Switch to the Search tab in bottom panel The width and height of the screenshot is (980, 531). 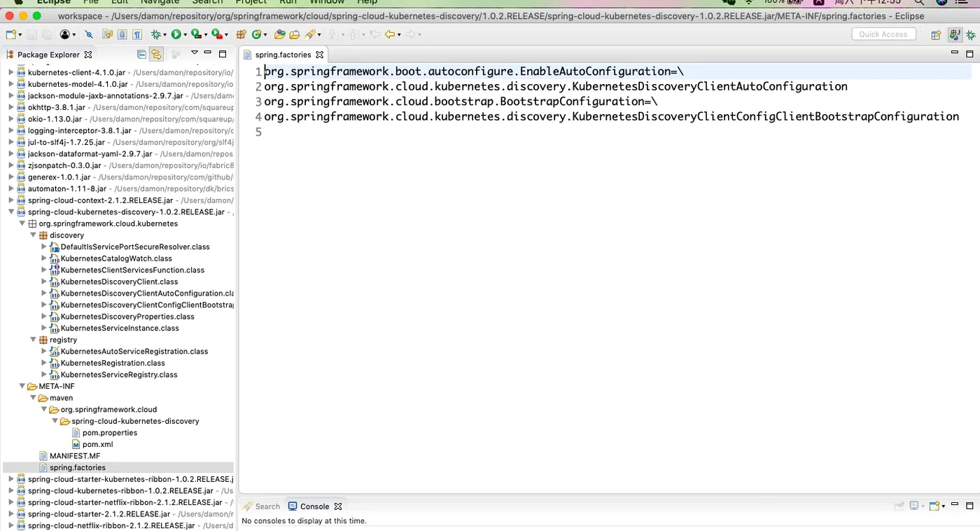[x=261, y=506]
